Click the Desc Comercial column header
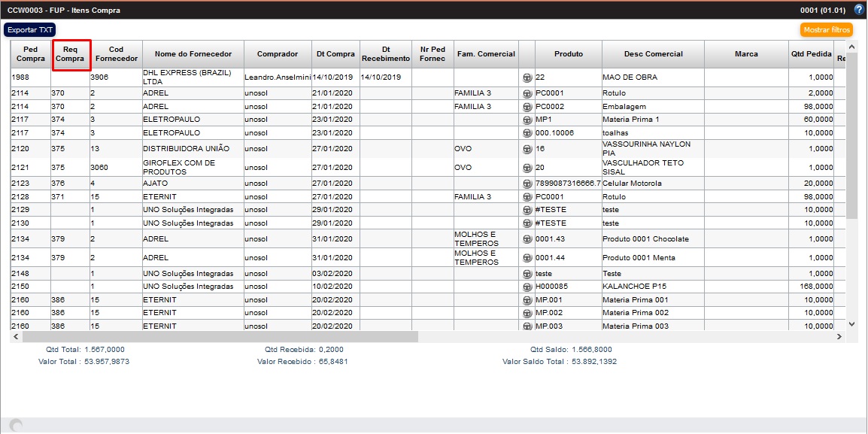 point(653,54)
